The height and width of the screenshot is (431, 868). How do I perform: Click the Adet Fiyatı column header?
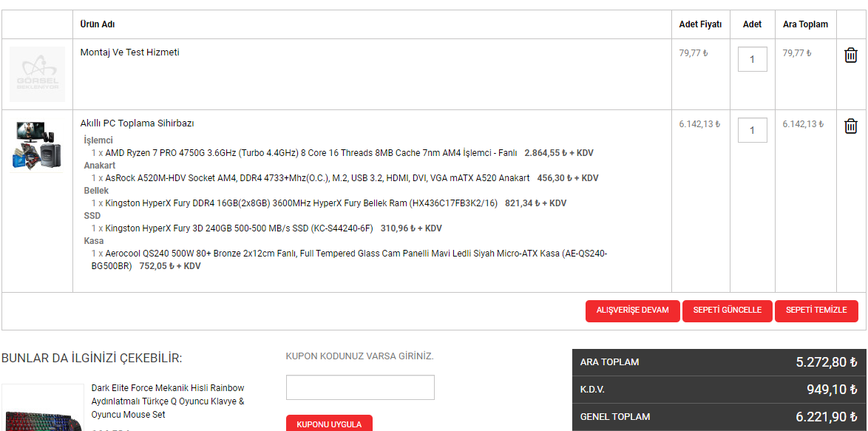(700, 24)
